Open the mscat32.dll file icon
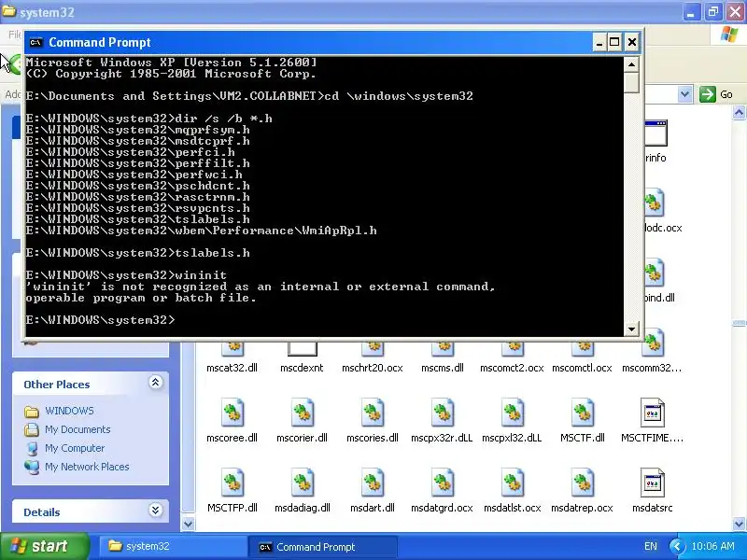 coord(233,348)
